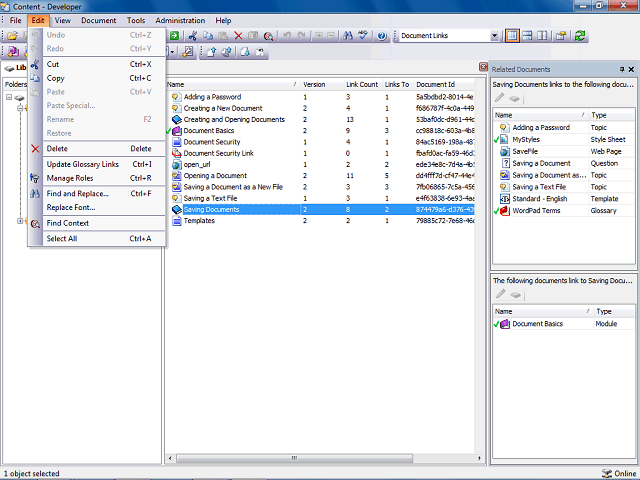Click the blue Help question mark icon
640x480 pixels.
pyautogui.click(x=382, y=36)
